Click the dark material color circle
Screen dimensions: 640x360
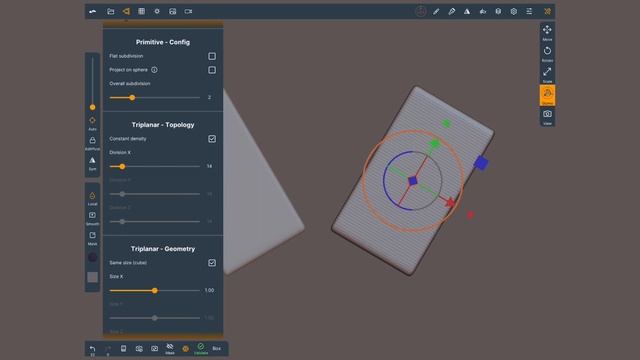[x=93, y=257]
